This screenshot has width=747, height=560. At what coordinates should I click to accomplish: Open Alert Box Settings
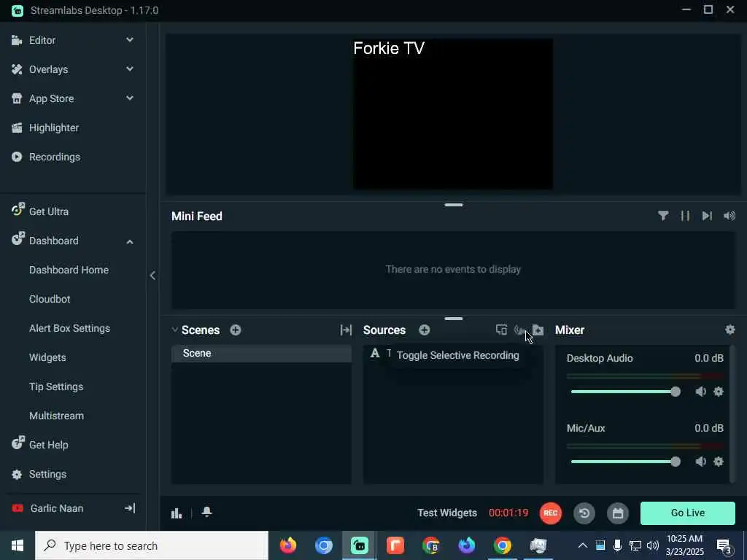coord(69,328)
